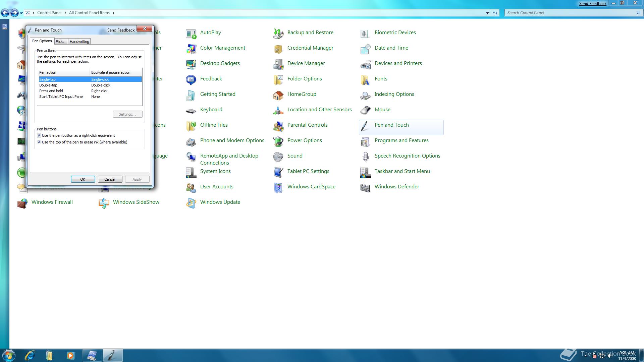Image resolution: width=644 pixels, height=362 pixels.
Task: Select Start Tablet PC Input Panel row
Action: pyautogui.click(x=90, y=97)
